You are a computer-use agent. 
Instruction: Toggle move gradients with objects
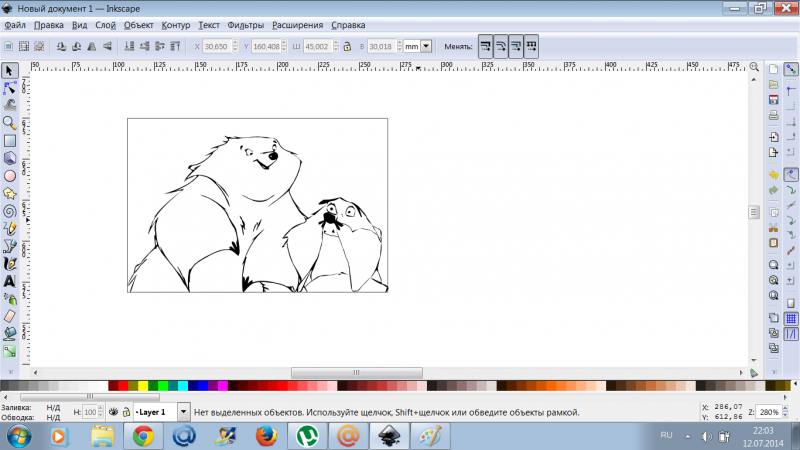[x=516, y=46]
